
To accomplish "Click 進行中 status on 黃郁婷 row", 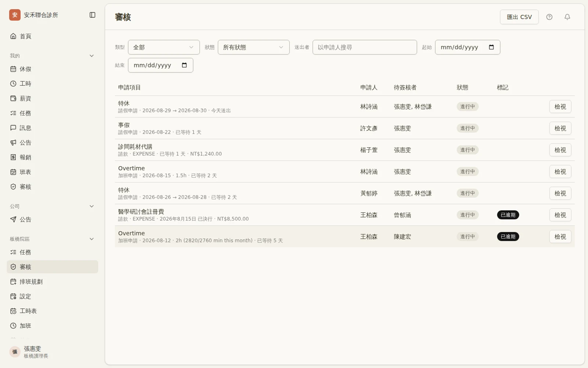I will [467, 194].
